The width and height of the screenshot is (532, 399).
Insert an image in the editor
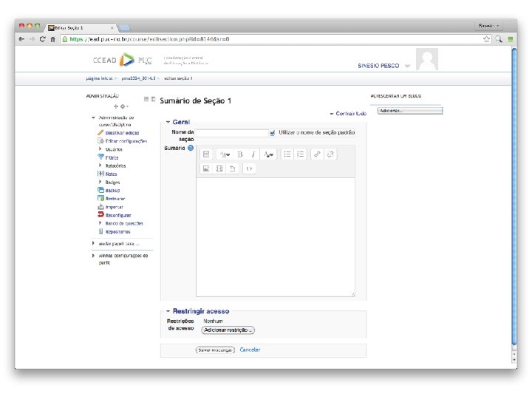(206, 168)
